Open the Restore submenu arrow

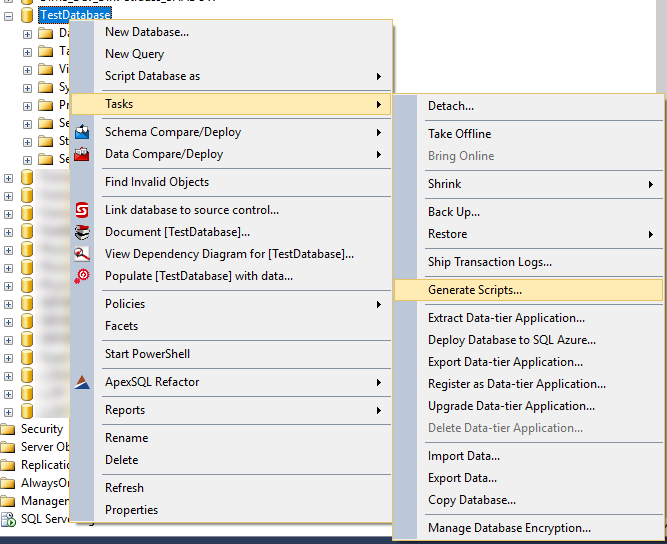[650, 234]
